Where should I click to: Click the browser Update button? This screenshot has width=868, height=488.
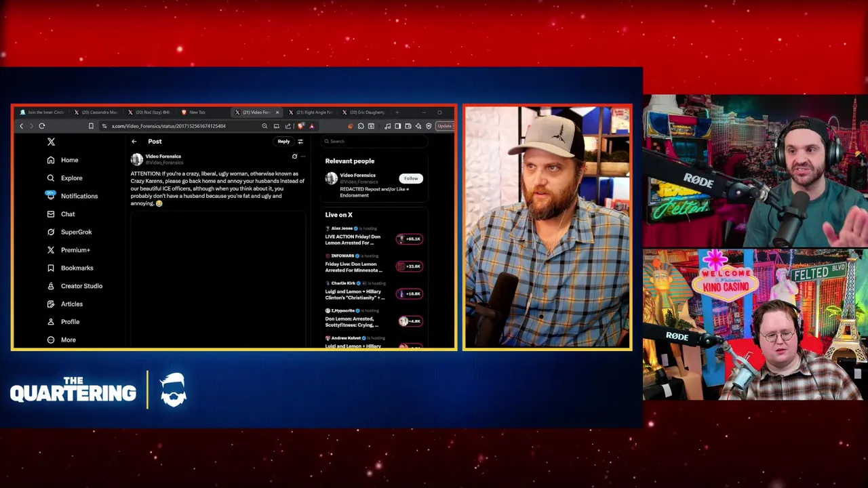coord(445,126)
